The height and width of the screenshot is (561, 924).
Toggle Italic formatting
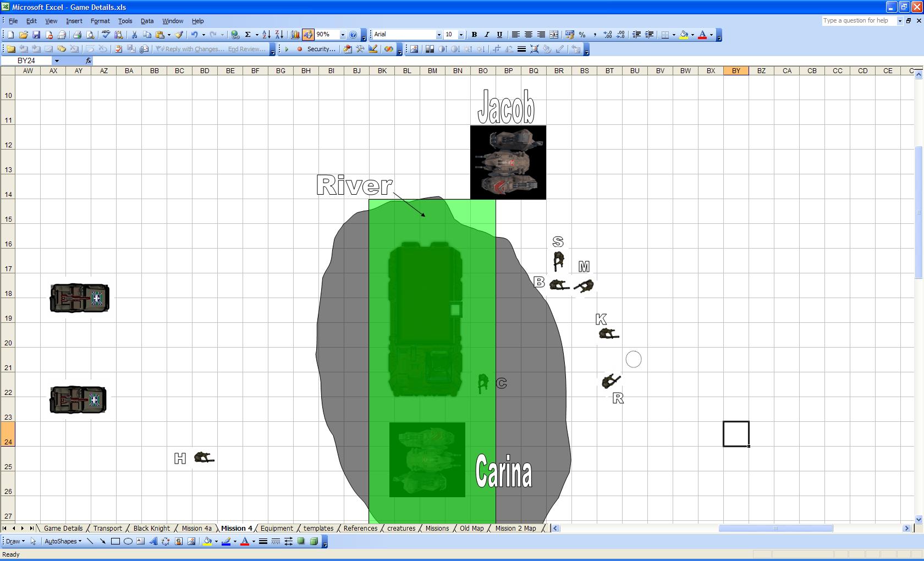pos(487,35)
